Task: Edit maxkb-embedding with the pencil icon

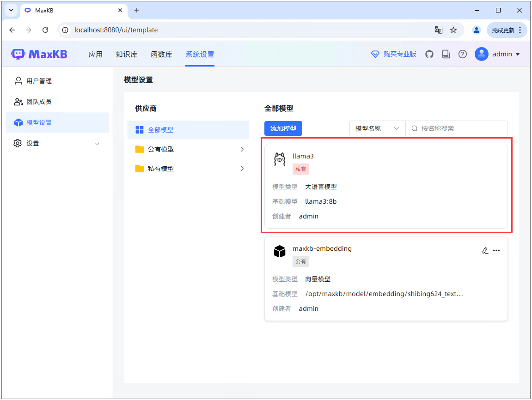Action: coord(485,250)
